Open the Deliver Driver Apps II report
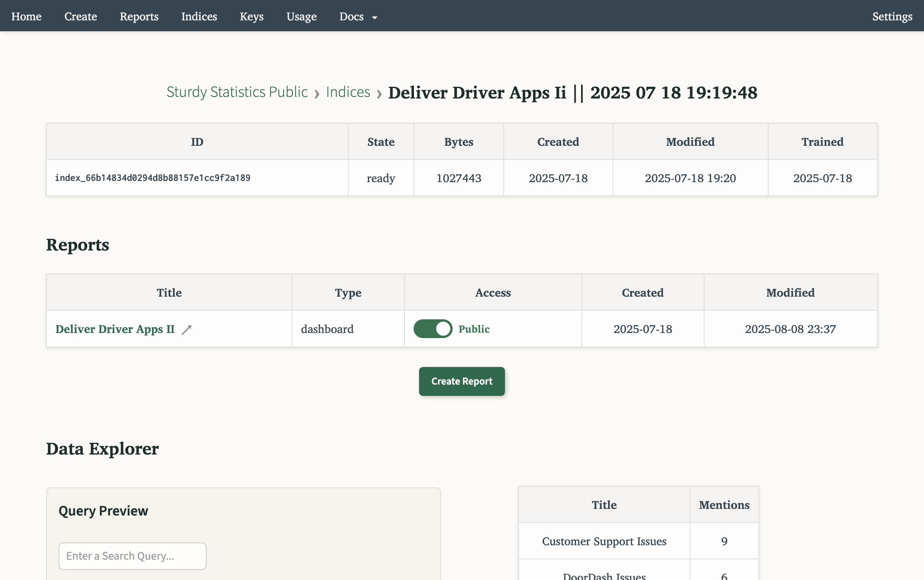The image size is (924, 580). [x=115, y=329]
